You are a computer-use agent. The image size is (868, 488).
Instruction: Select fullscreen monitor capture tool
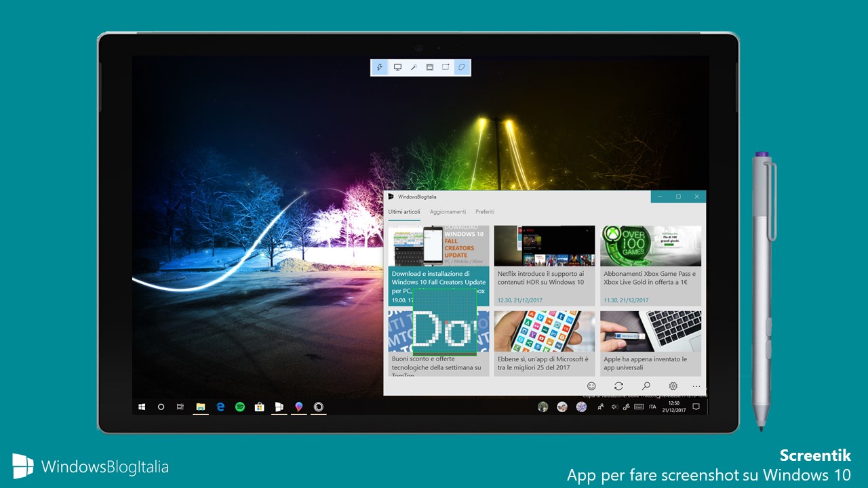[x=397, y=67]
